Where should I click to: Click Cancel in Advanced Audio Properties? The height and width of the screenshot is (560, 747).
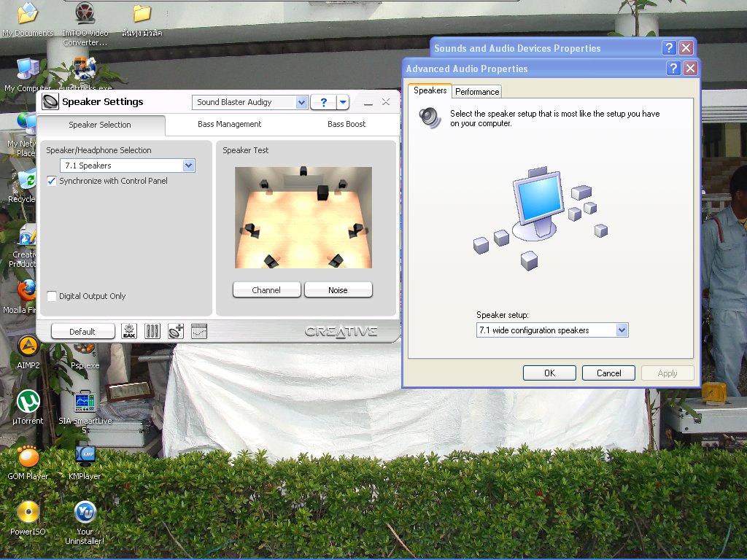click(608, 373)
